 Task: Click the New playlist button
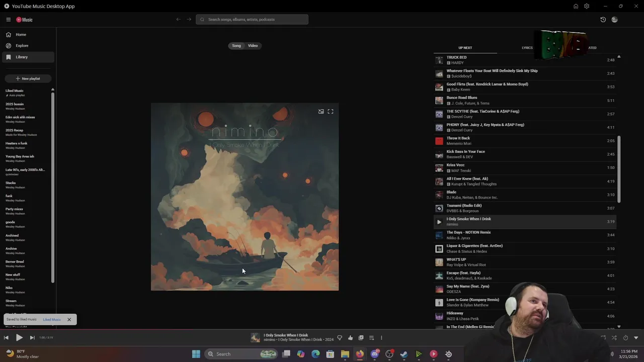pyautogui.click(x=28, y=78)
